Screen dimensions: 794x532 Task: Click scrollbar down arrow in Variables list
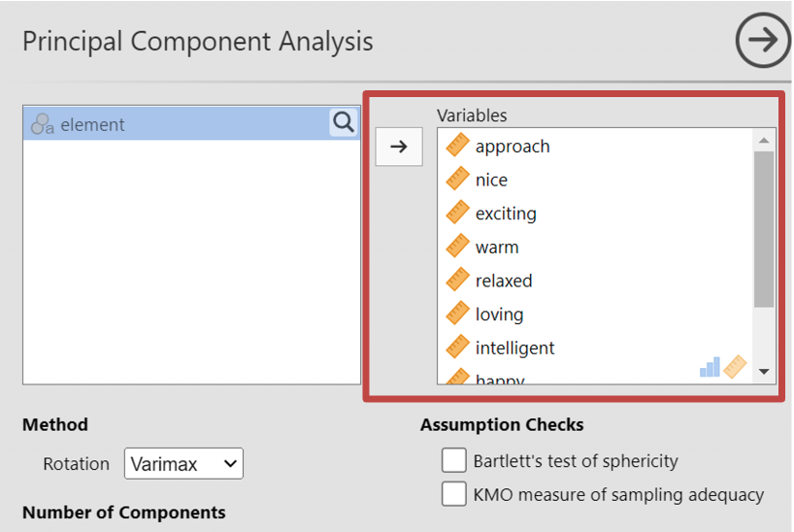tap(764, 372)
